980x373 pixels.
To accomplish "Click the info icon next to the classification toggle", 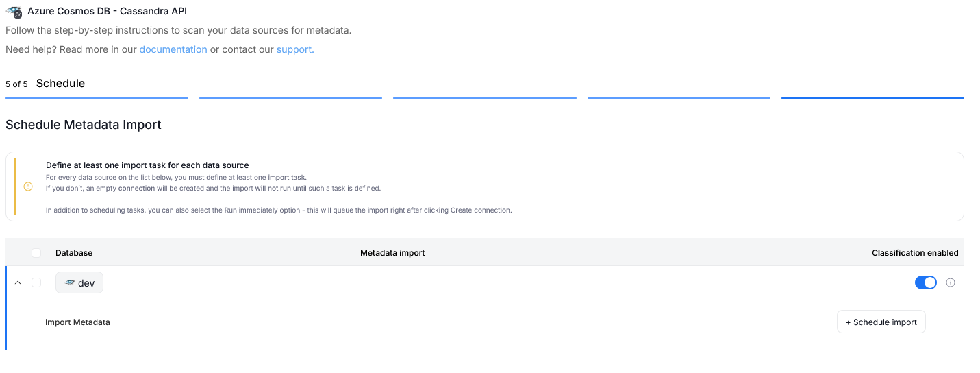I will [x=951, y=282].
